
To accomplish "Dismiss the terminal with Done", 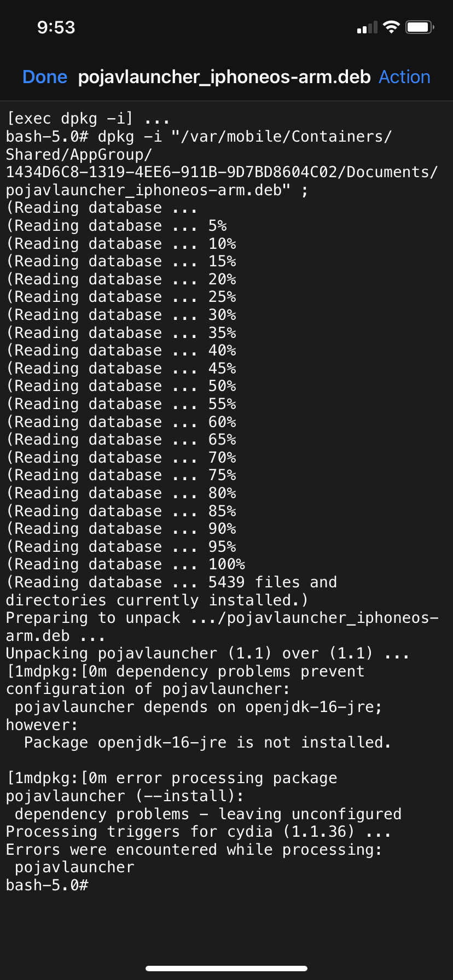I will (x=45, y=77).
